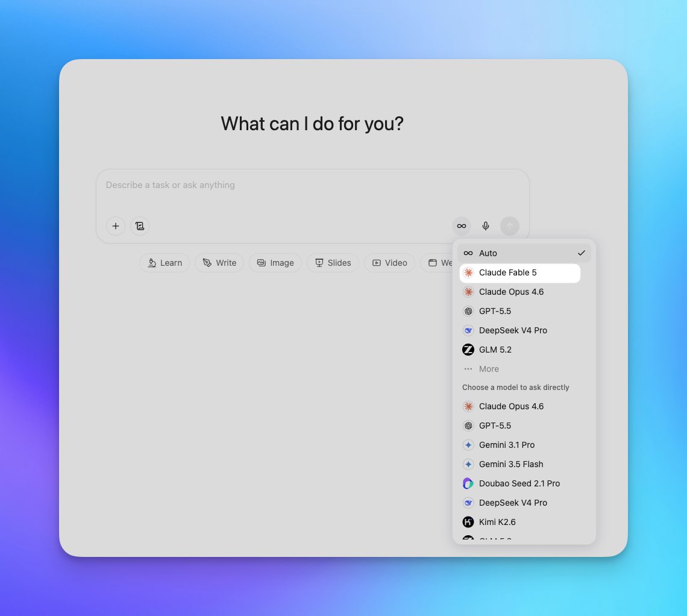Select the Image chip
687x616 pixels.
click(275, 263)
